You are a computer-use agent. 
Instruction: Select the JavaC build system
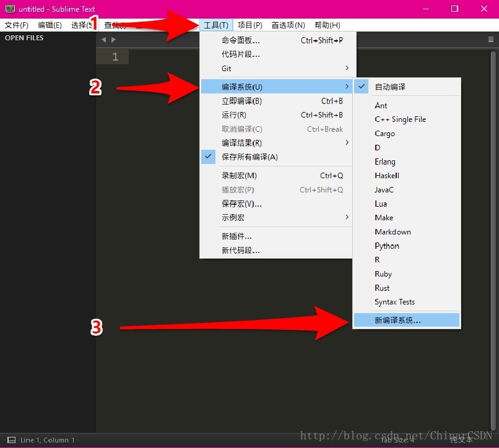[407, 189]
